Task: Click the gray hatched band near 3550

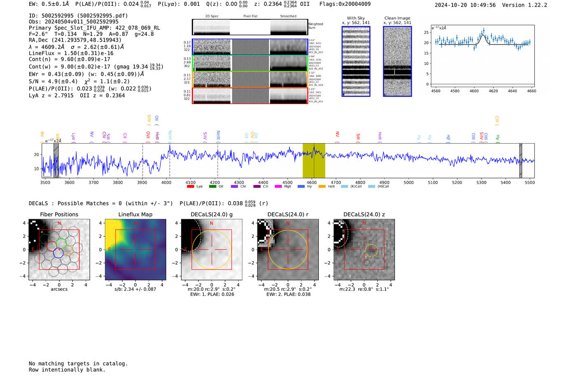Action: point(56,160)
